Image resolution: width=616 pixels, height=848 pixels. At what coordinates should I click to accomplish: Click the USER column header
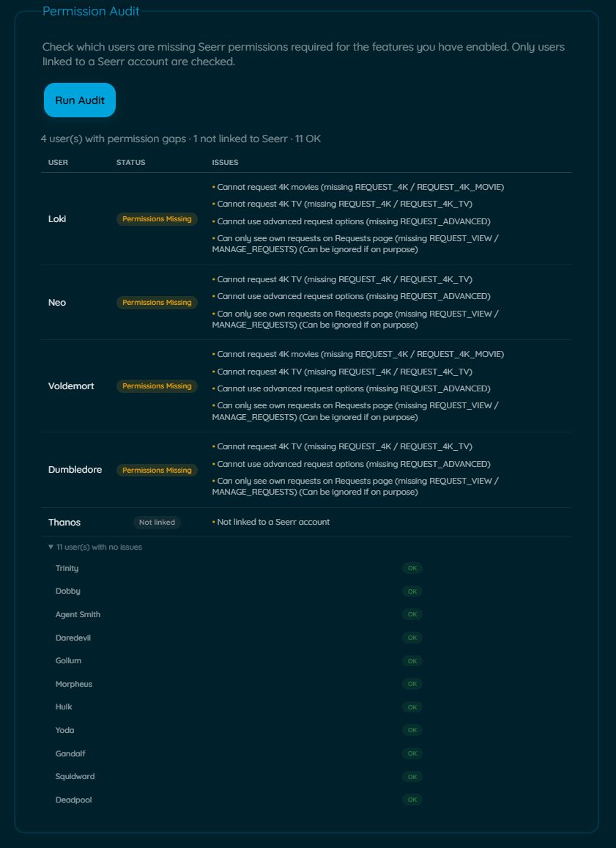pos(59,162)
